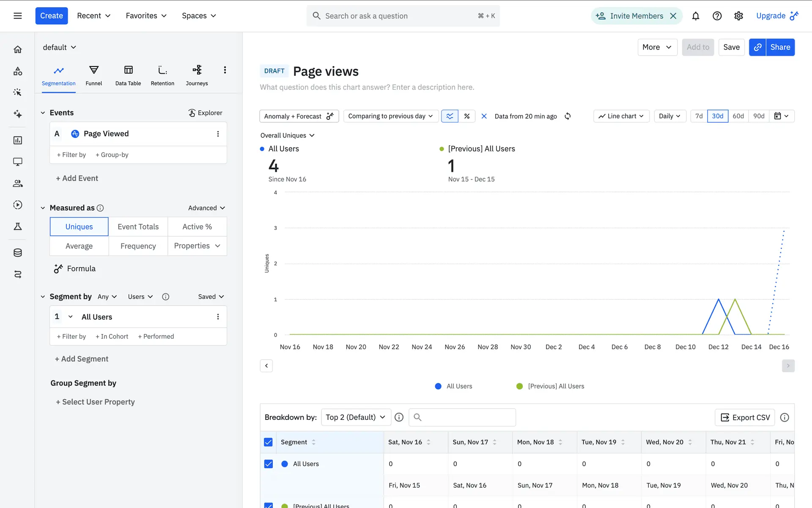Click the copy link icon beside Share
The width and height of the screenshot is (812, 508).
757,47
